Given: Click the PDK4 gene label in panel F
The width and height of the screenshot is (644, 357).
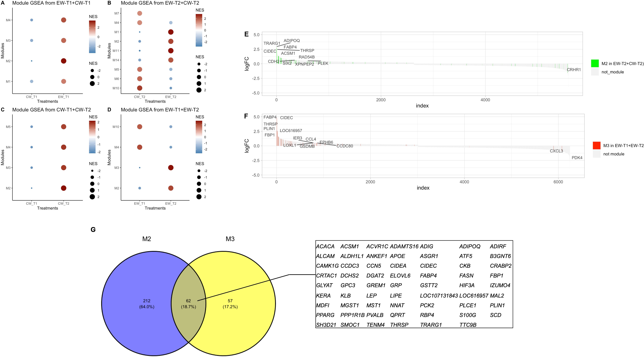Looking at the screenshot, I should pyautogui.click(x=577, y=158).
